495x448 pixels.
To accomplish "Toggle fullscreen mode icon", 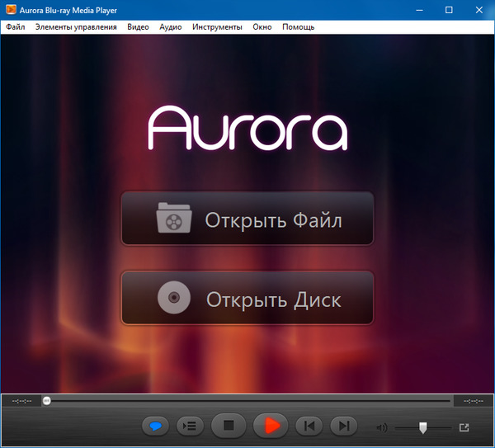I will (x=464, y=427).
